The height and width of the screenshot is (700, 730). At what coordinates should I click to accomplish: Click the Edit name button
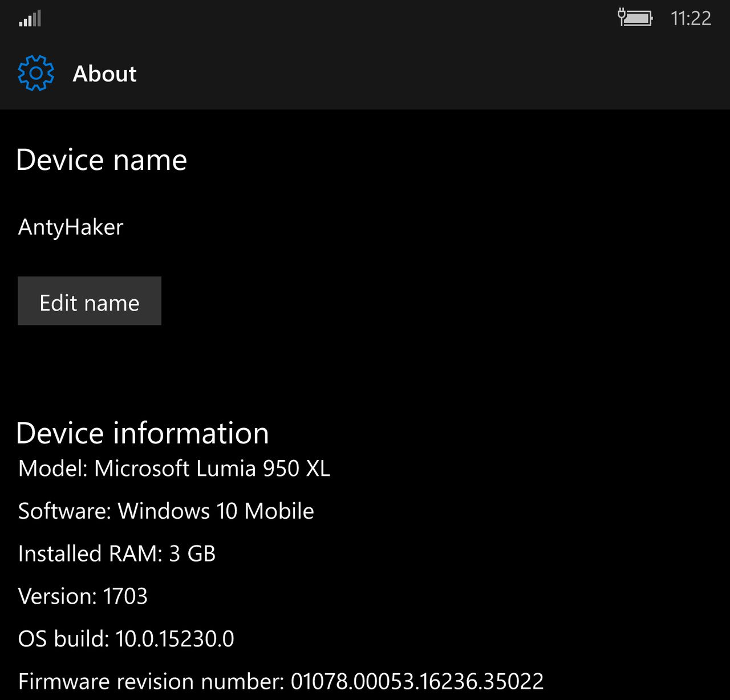[x=90, y=301]
